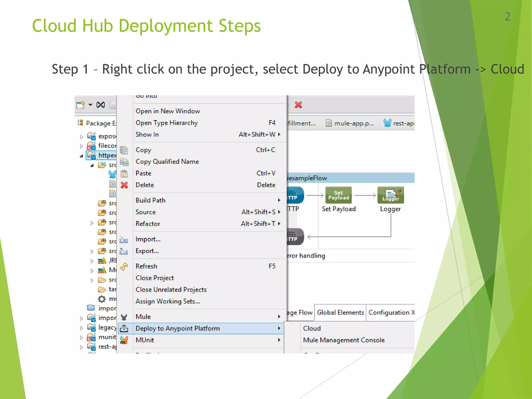Viewport: 532px width, 399px height.
Task: Click the Paste clipboard icon
Action: 124,174
